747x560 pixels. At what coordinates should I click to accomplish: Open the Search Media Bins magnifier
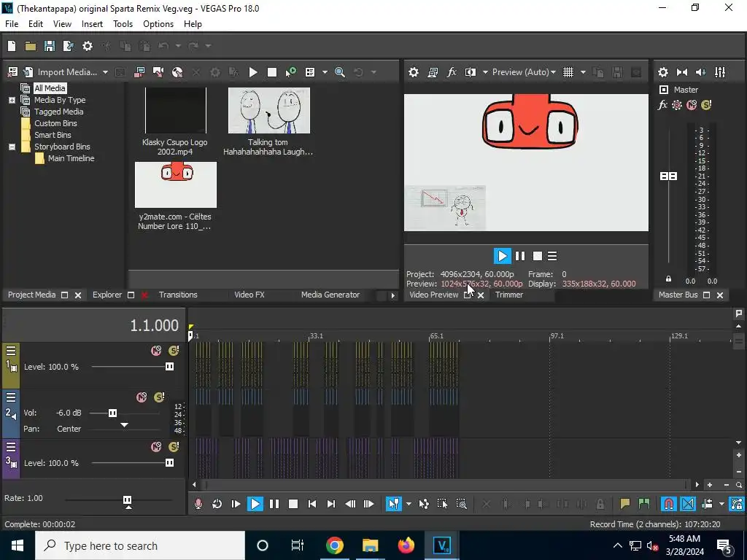(339, 72)
